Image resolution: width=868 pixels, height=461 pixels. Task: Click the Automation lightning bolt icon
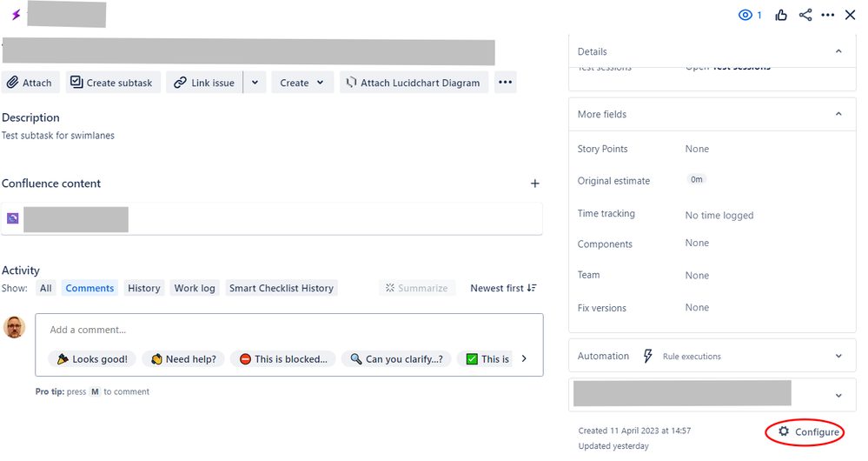coord(647,356)
